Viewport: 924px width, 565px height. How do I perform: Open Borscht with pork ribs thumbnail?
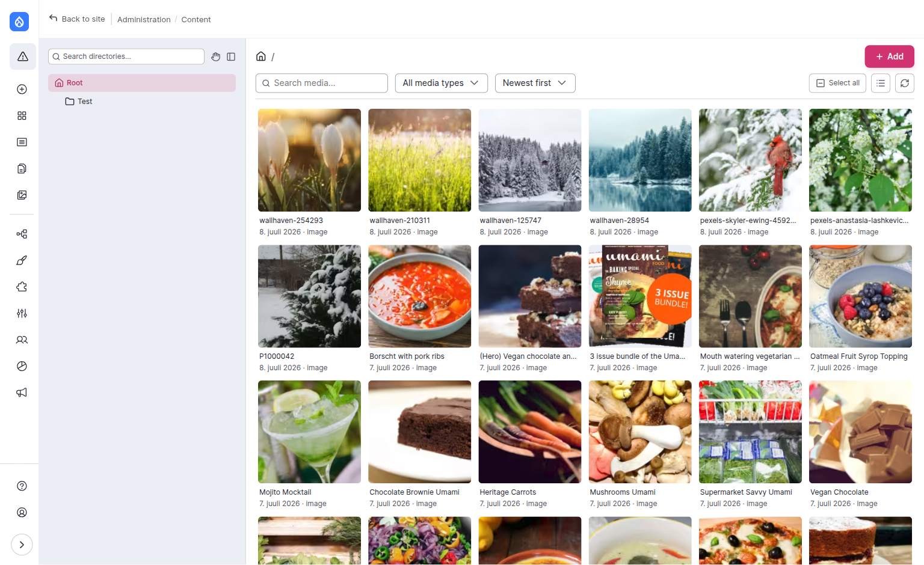point(420,296)
